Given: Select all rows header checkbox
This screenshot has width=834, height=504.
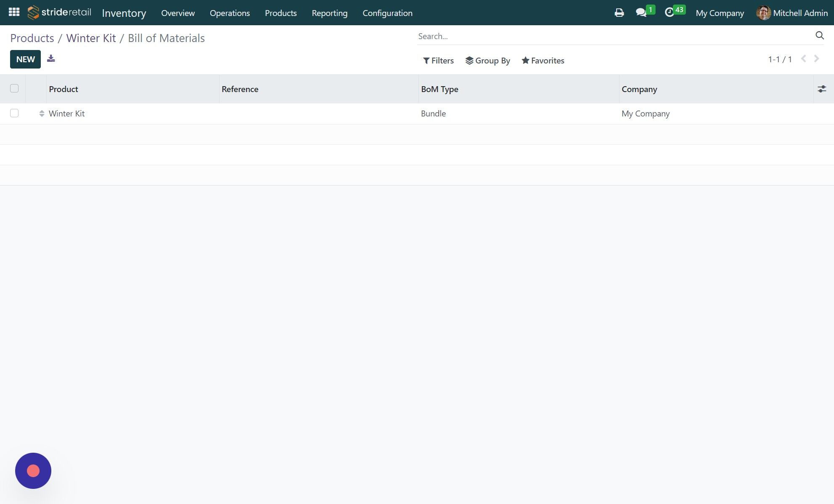Looking at the screenshot, I should [x=14, y=88].
